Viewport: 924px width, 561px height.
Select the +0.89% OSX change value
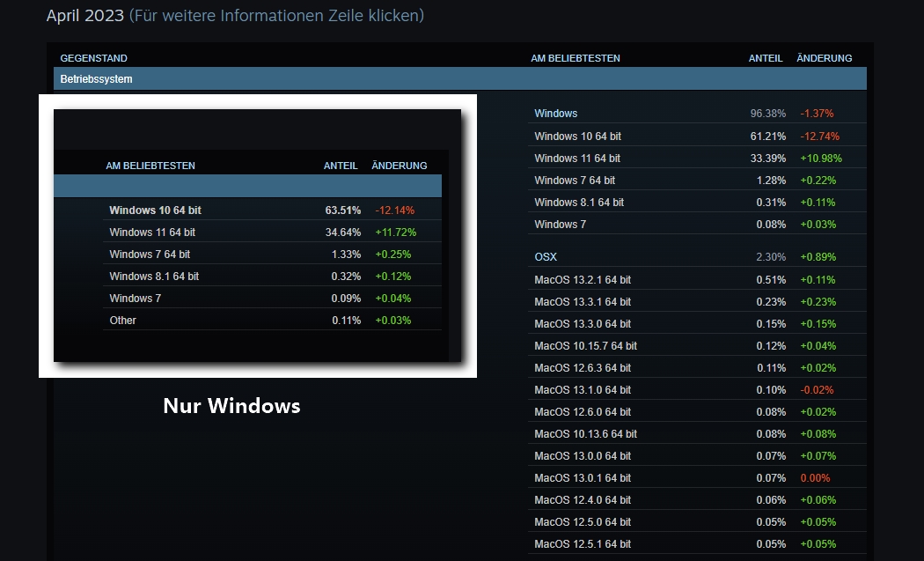coord(818,256)
